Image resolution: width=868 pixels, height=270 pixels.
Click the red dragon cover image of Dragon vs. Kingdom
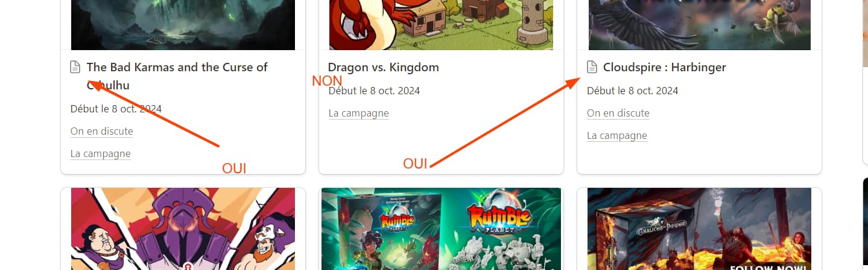pyautogui.click(x=441, y=25)
